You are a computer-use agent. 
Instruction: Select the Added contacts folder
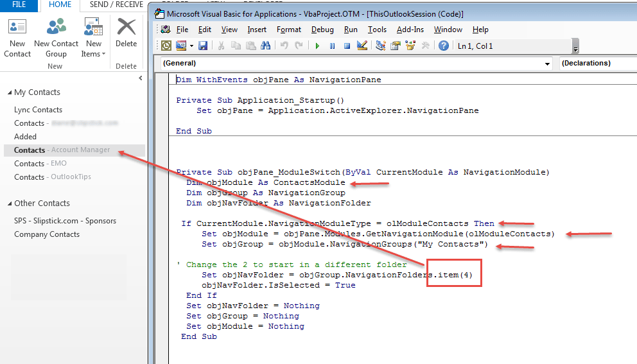25,137
